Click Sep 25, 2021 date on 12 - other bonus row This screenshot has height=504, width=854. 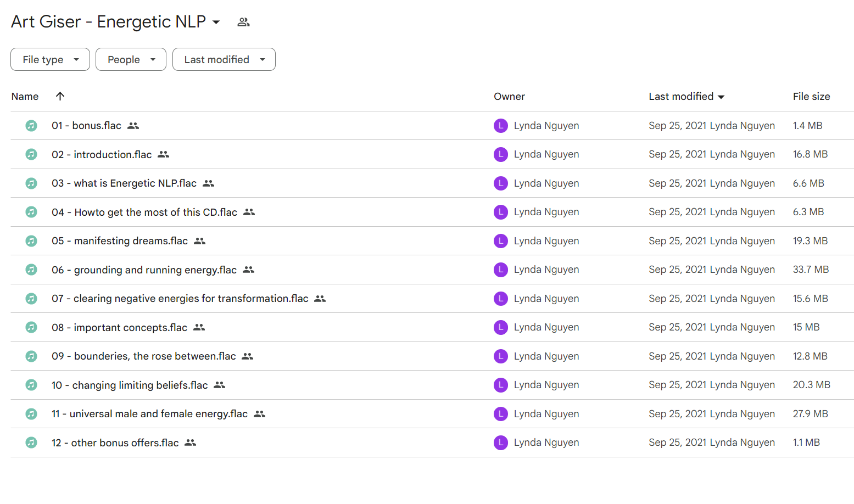[x=677, y=443]
